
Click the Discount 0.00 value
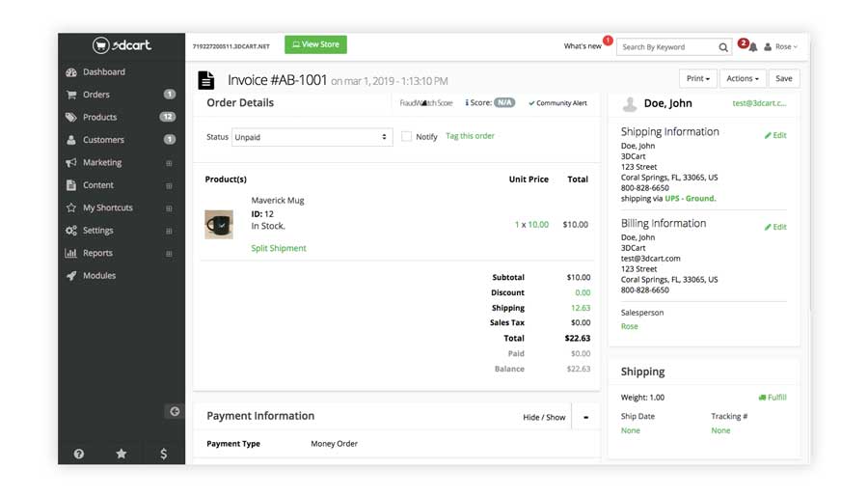click(583, 292)
